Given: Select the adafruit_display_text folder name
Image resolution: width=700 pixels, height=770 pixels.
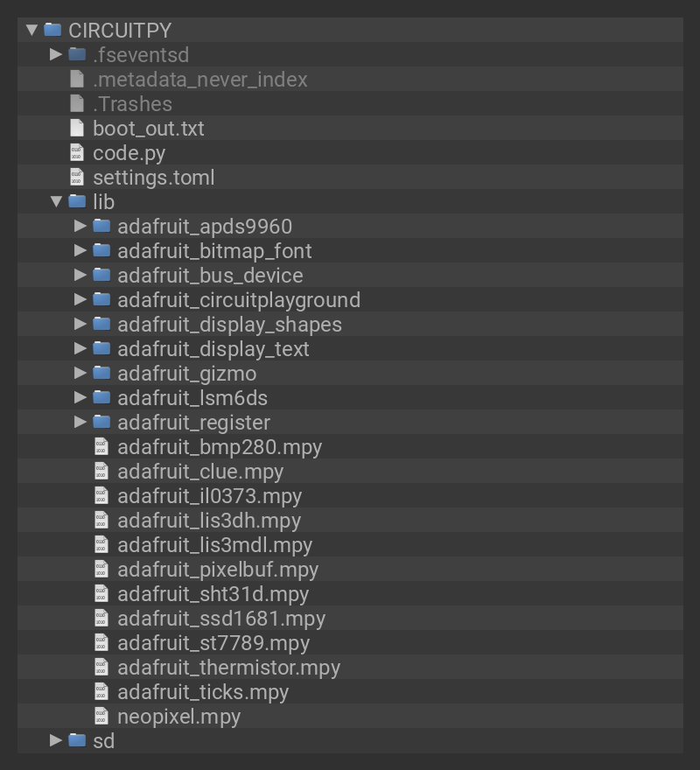Looking at the screenshot, I should [213, 348].
